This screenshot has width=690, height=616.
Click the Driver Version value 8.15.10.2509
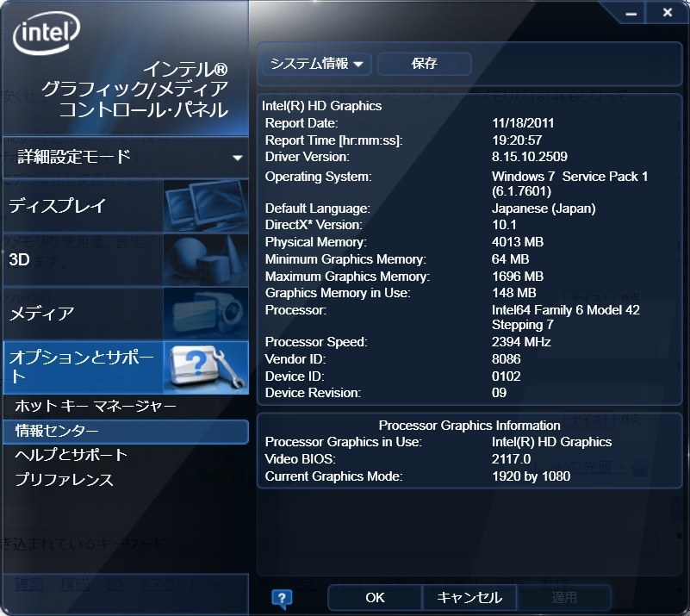tap(530, 157)
